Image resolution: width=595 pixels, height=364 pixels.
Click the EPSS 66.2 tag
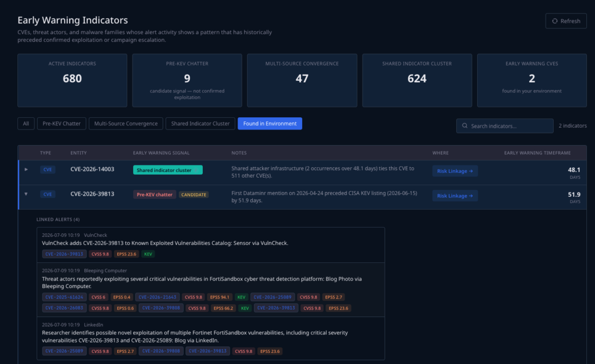coord(223,308)
